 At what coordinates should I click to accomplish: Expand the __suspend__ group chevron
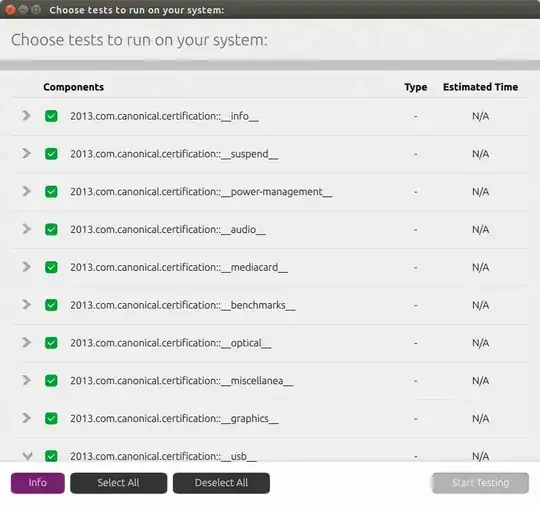click(x=27, y=153)
